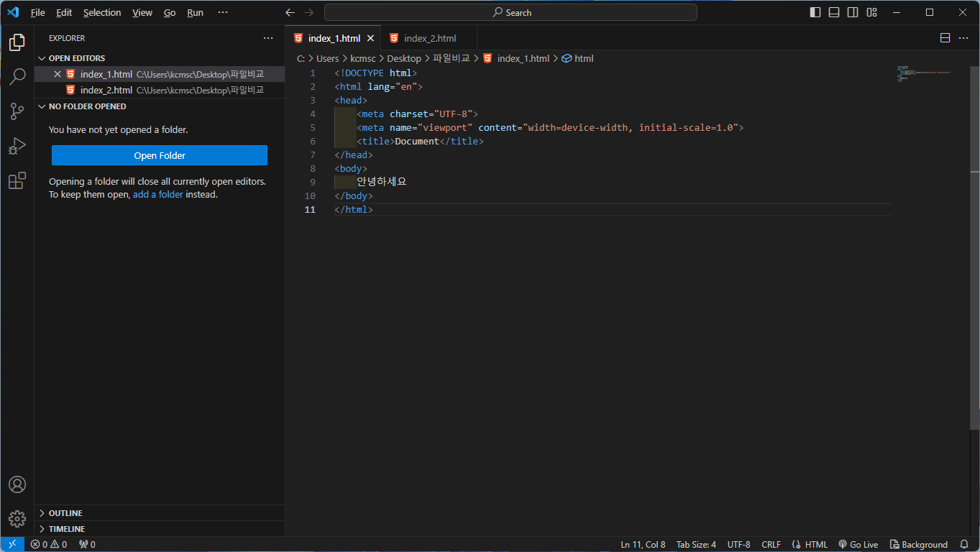Click Users in the breadcrumb path
Screen dimensions: 980x552
pyautogui.click(x=327, y=58)
